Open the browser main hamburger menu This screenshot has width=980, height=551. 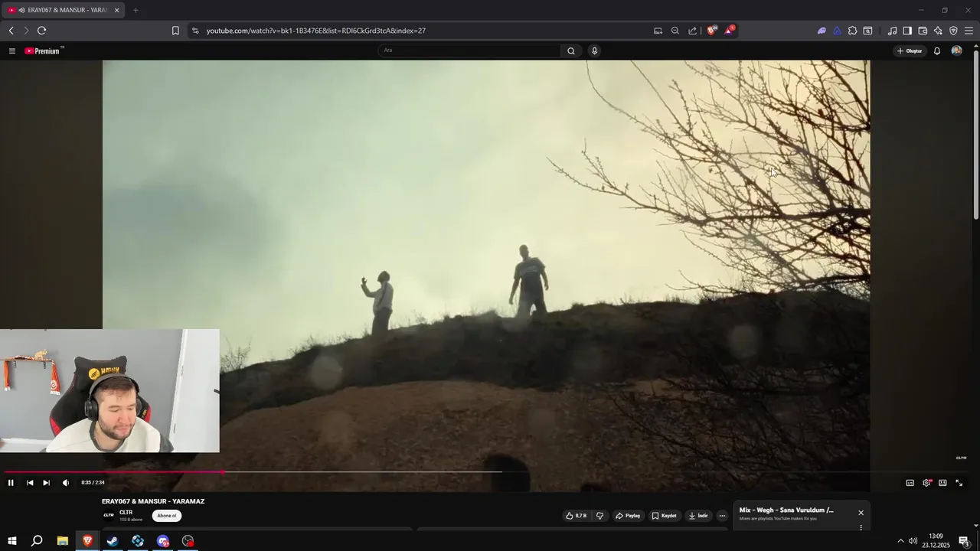[969, 31]
